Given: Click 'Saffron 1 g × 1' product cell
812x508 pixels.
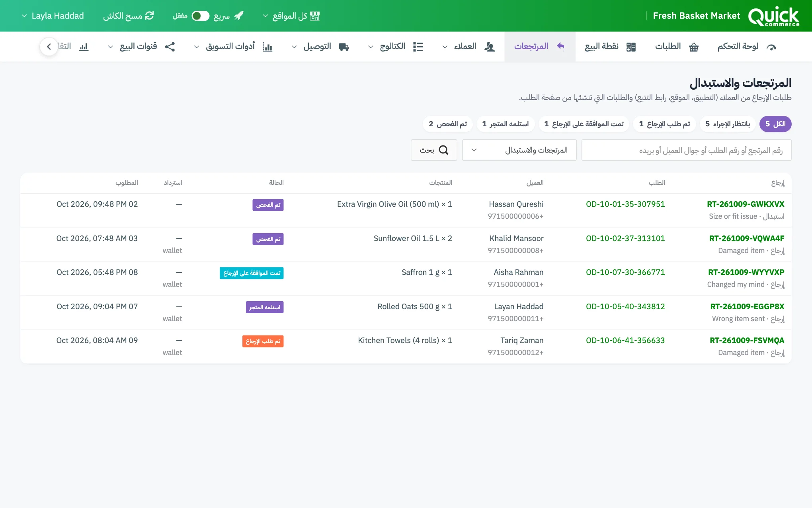Looking at the screenshot, I should (x=427, y=272).
